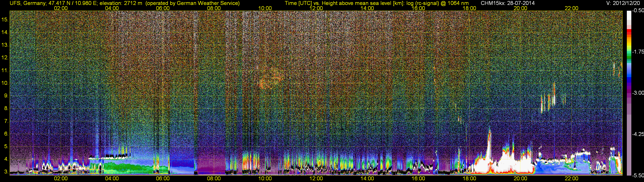
Task: Click the '06:00' label on the top time axis
Action: (x=163, y=8)
